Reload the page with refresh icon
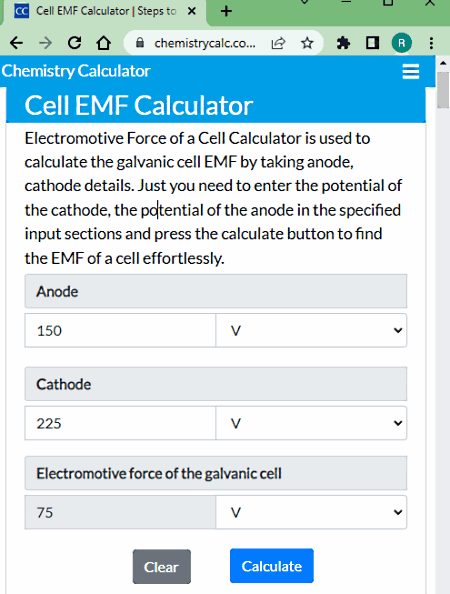The width and height of the screenshot is (450, 594). point(75,43)
